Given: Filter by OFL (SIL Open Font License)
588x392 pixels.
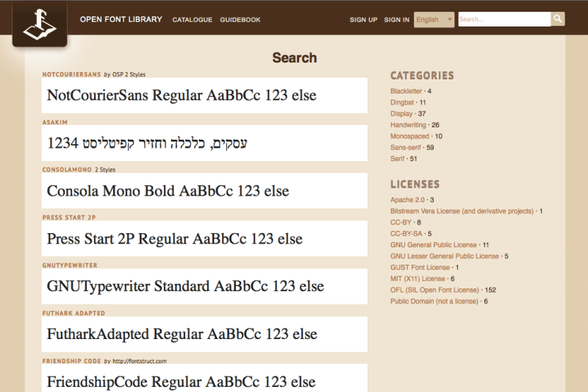Looking at the screenshot, I should point(434,290).
